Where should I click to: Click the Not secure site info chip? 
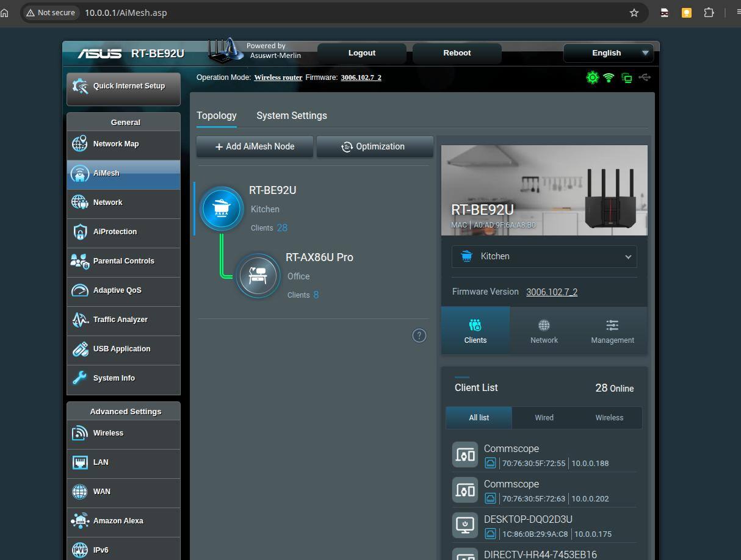[x=51, y=13]
